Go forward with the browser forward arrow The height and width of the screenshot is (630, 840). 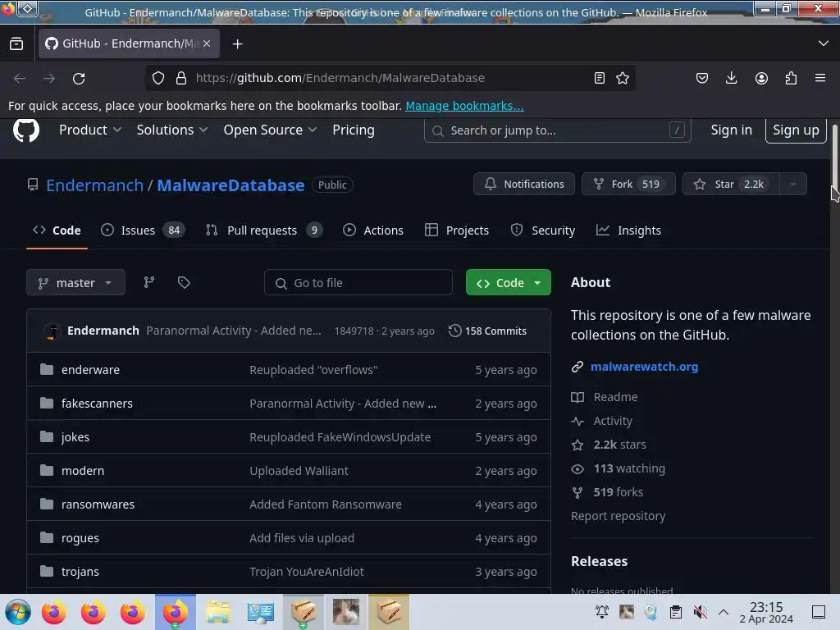point(49,78)
